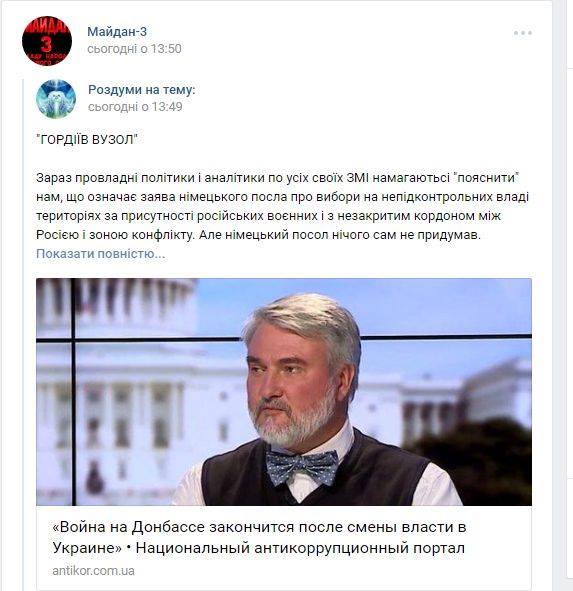Open the original post timestamp сьогодні о 13:49
The image size is (573, 591).
coord(135,107)
